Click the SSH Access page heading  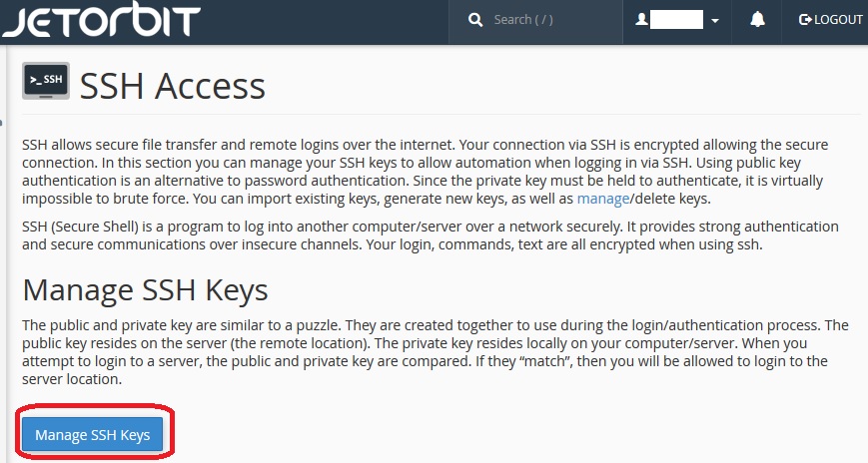point(172,86)
